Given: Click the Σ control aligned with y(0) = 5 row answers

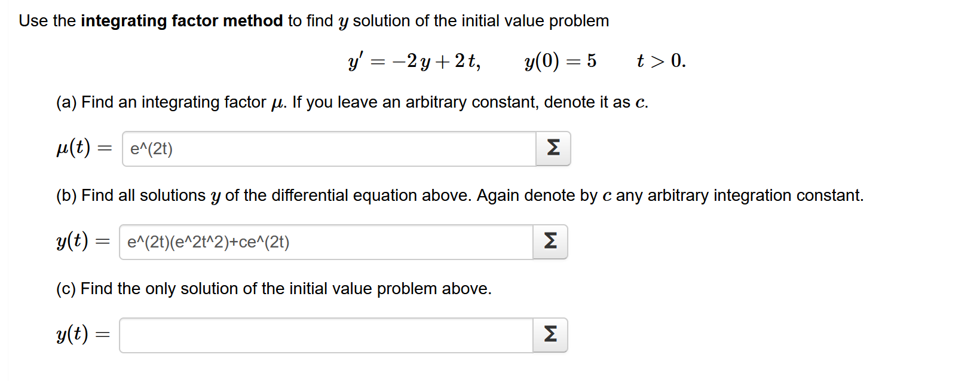Looking at the screenshot, I should (x=552, y=148).
